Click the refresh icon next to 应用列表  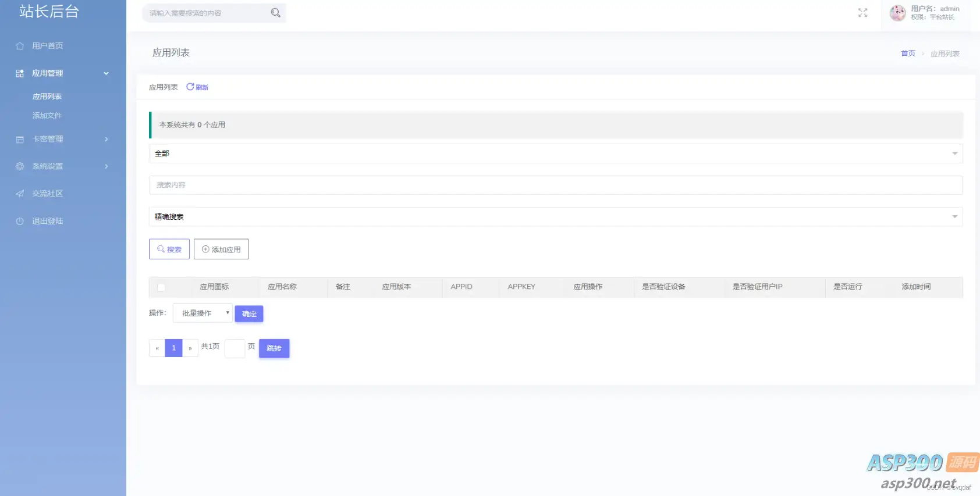click(190, 87)
